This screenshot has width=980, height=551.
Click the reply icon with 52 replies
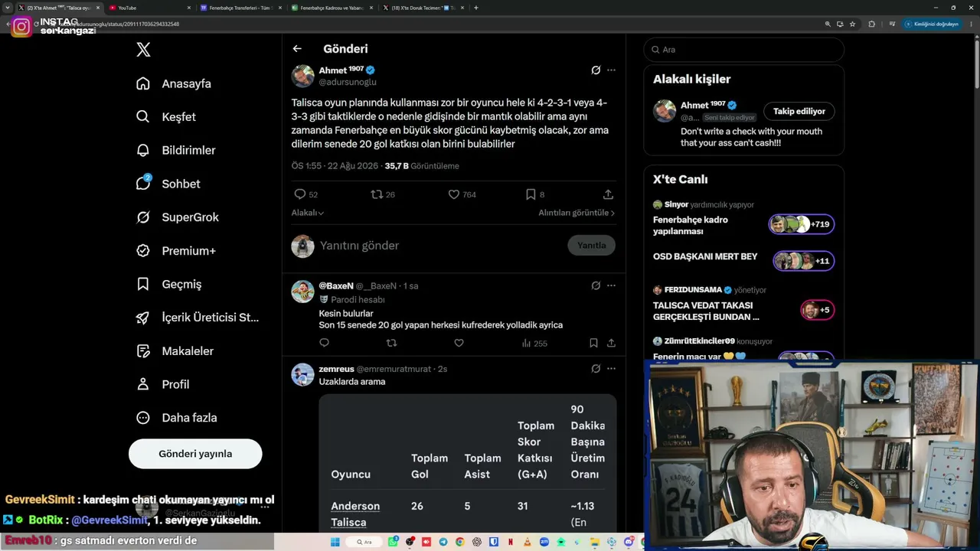(300, 194)
